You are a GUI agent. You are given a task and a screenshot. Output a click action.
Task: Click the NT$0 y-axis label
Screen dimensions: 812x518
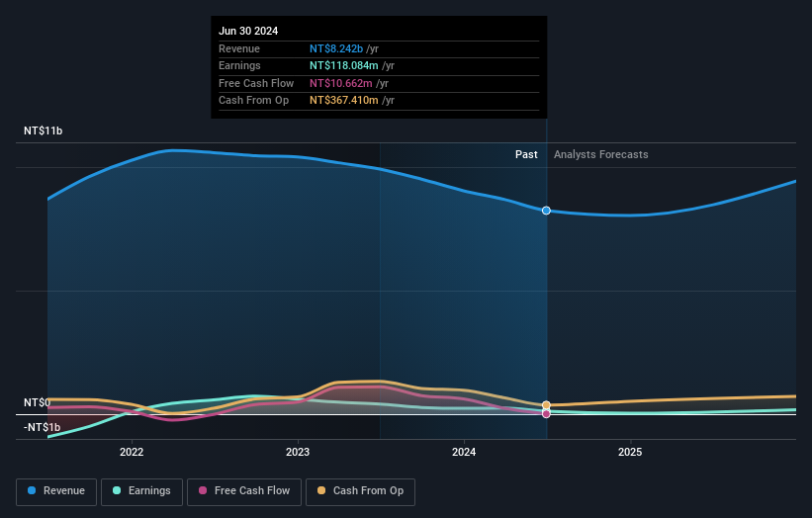(38, 402)
